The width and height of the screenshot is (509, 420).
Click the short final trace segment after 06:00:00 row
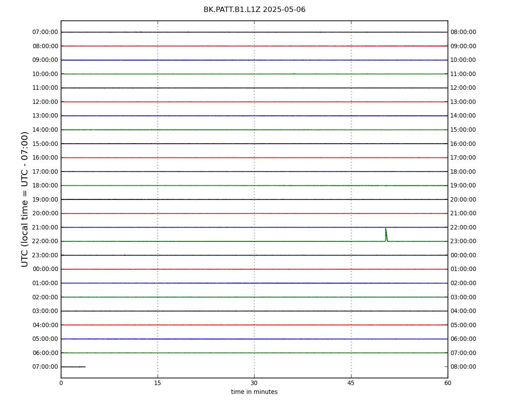73,367
